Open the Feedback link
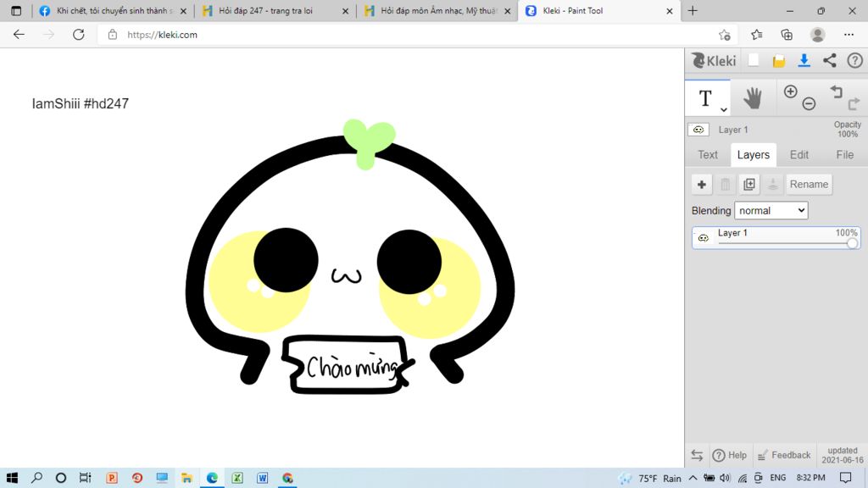The image size is (868, 488). pyautogui.click(x=783, y=455)
